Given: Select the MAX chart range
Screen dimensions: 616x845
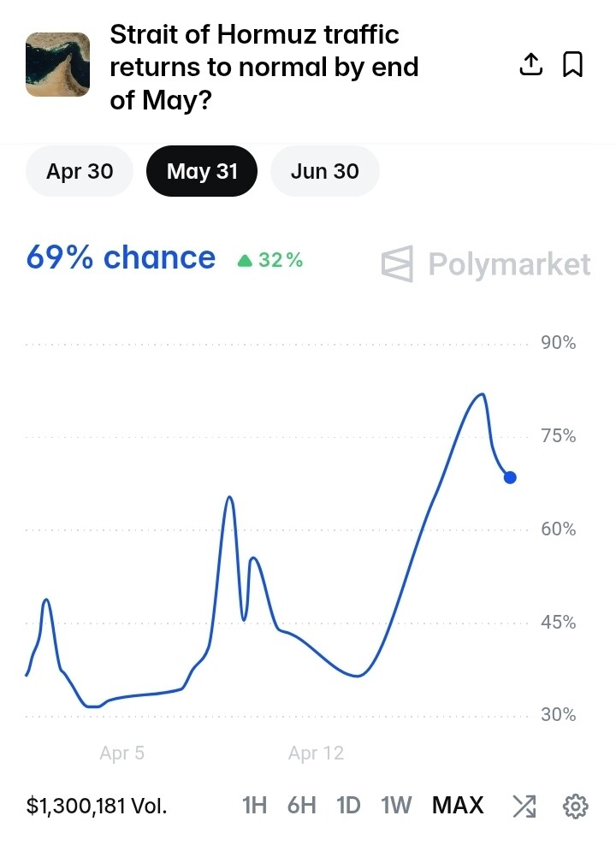Looking at the screenshot, I should [x=458, y=806].
